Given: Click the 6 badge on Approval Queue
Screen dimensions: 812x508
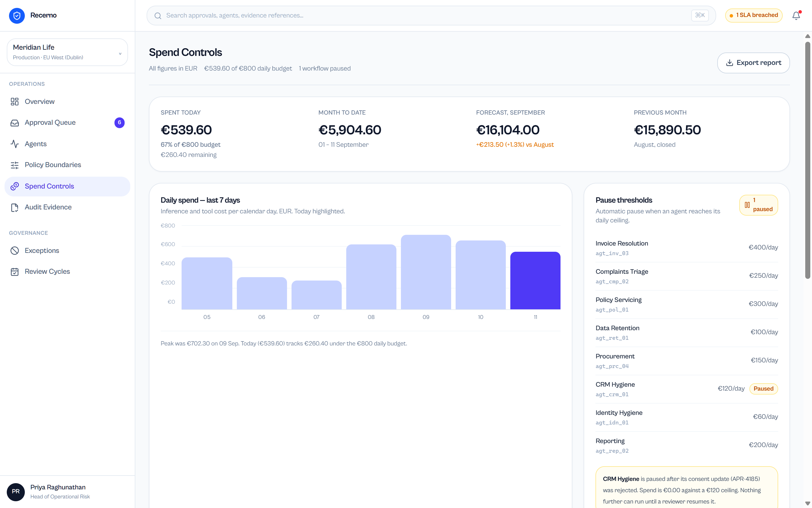Looking at the screenshot, I should click(x=120, y=123).
